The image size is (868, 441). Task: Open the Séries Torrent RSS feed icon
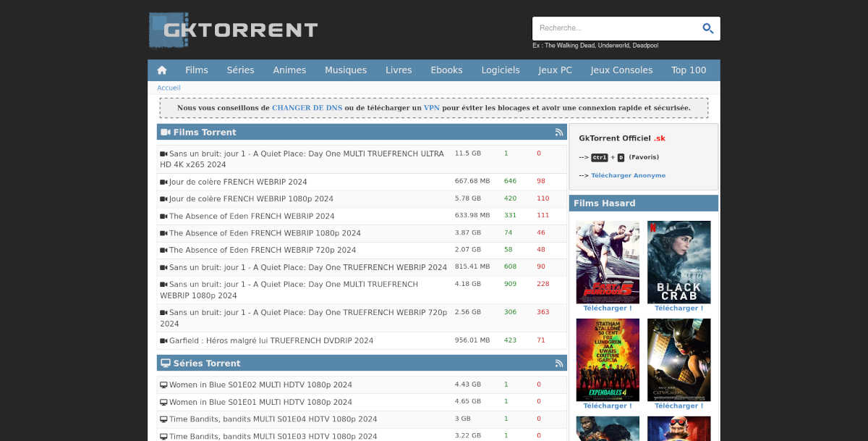click(559, 364)
